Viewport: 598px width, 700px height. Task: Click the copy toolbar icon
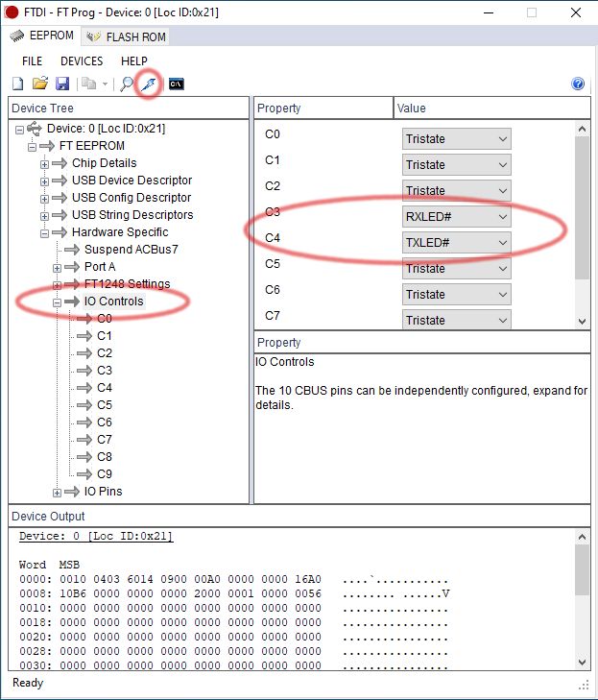(89, 84)
